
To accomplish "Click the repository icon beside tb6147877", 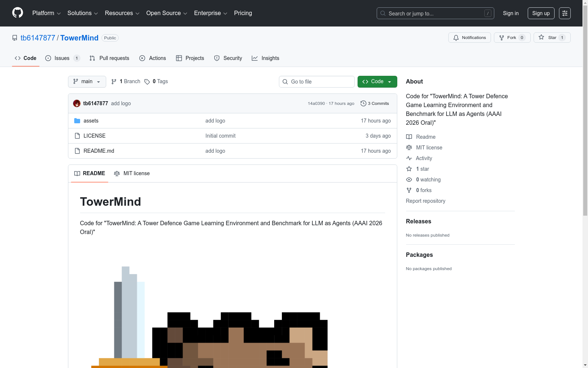I will (15, 38).
